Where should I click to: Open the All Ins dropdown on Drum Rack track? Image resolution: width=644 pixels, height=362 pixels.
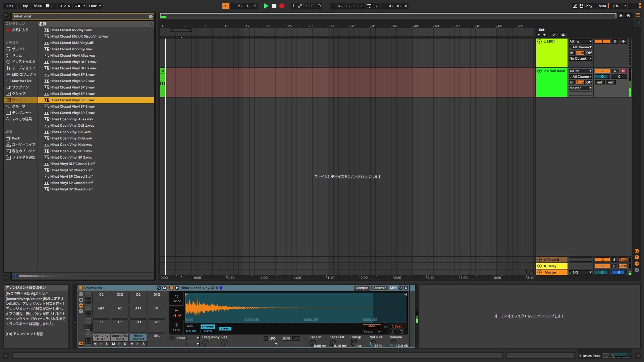point(580,71)
